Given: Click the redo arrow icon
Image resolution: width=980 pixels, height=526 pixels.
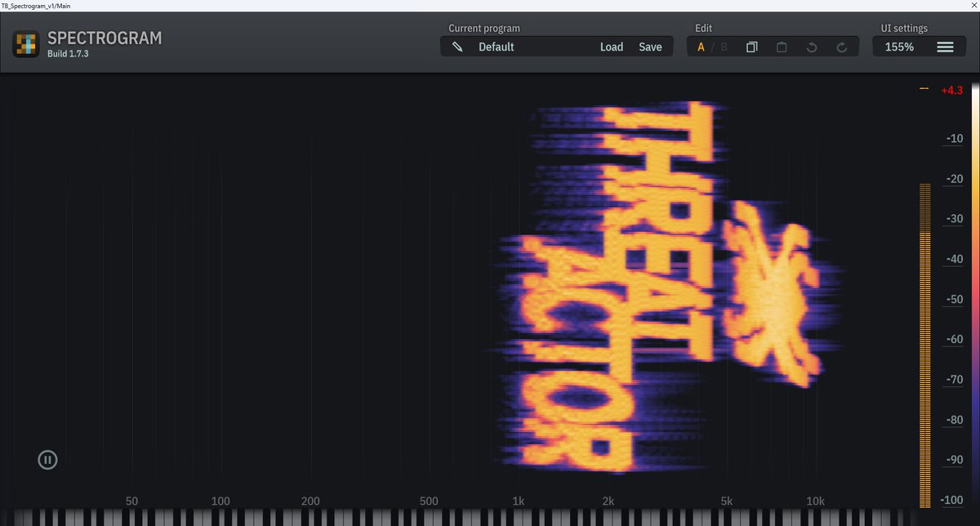Looking at the screenshot, I should click(x=842, y=47).
